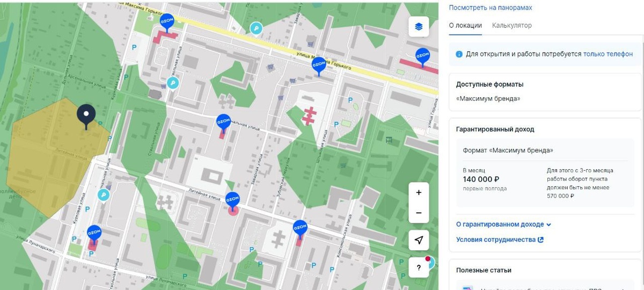Click the 570 000 ₽ turnover amount
Screen dimensions: 644x290
tap(561, 196)
